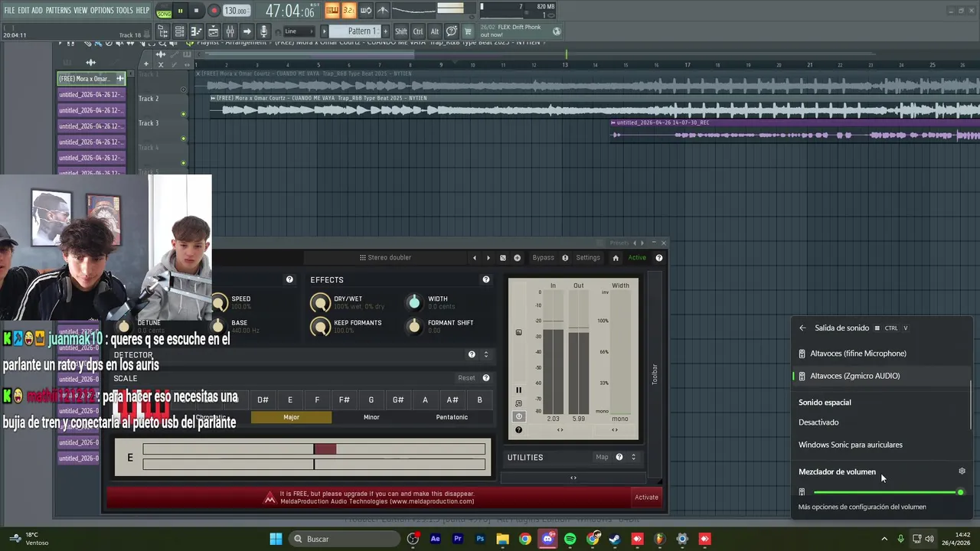Choose the Pentatonic scale option

452,417
